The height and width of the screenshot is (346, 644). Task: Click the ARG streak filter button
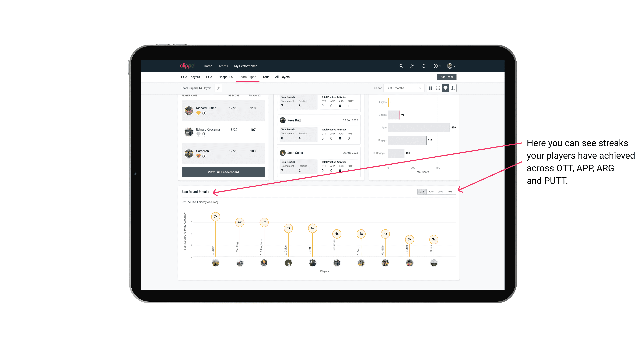tap(441, 191)
